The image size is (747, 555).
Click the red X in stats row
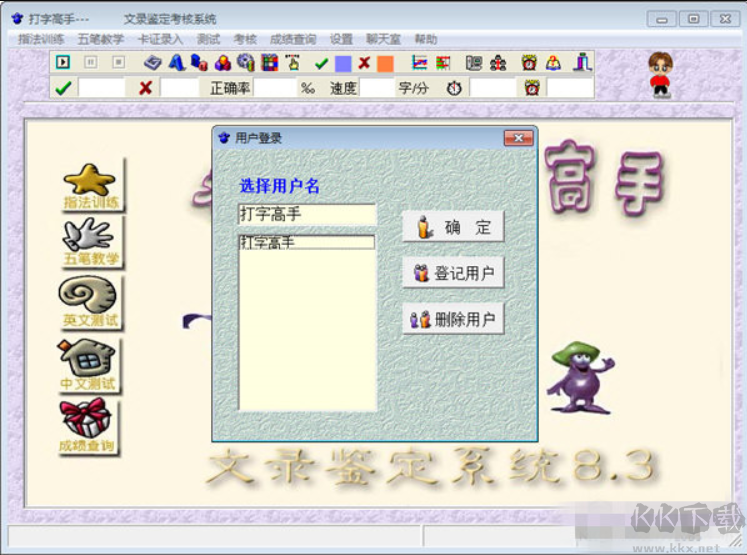pos(146,88)
